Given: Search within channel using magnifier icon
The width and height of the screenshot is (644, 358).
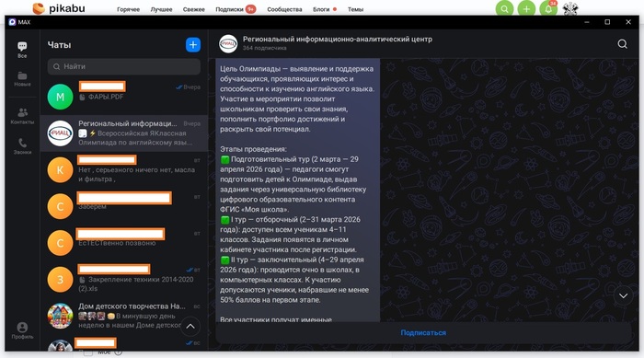Looking at the screenshot, I should pyautogui.click(x=622, y=44).
